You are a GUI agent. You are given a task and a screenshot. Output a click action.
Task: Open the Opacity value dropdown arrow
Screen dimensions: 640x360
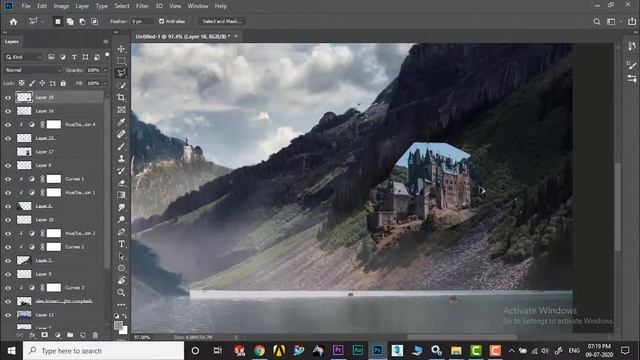pos(106,70)
